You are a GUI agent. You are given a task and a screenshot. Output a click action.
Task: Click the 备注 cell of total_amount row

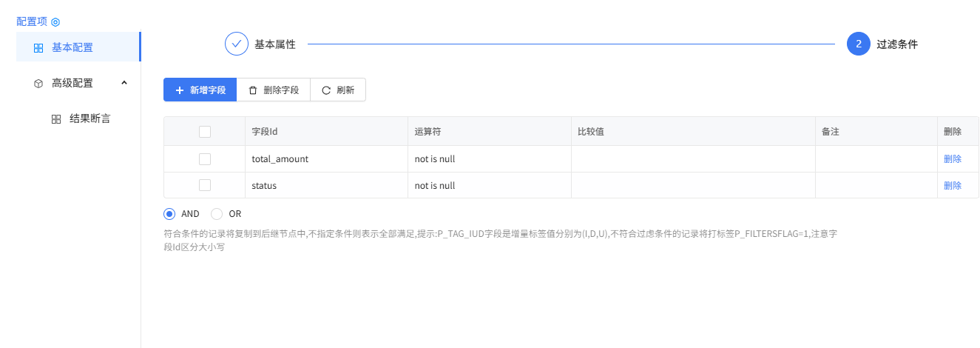pos(876,159)
